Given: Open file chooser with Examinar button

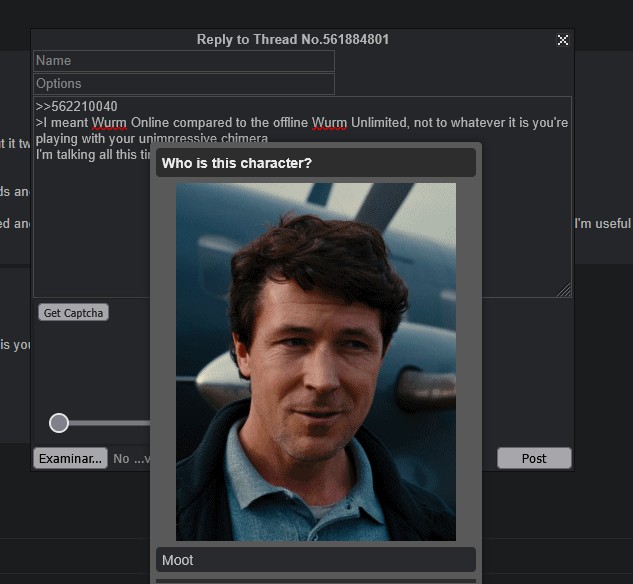Looking at the screenshot, I should (x=70, y=458).
